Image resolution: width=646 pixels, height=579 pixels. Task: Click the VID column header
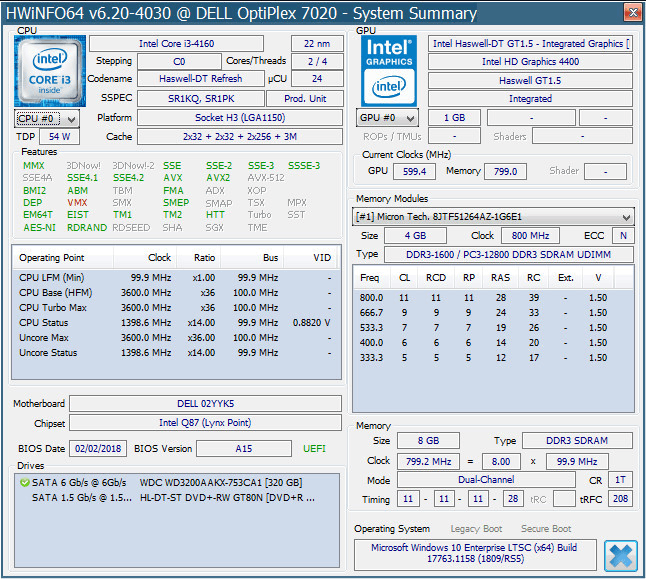pos(311,258)
